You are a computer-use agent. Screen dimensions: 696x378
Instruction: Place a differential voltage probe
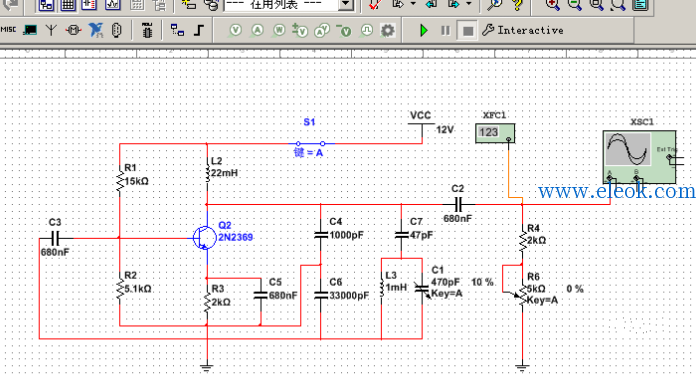tap(300, 30)
